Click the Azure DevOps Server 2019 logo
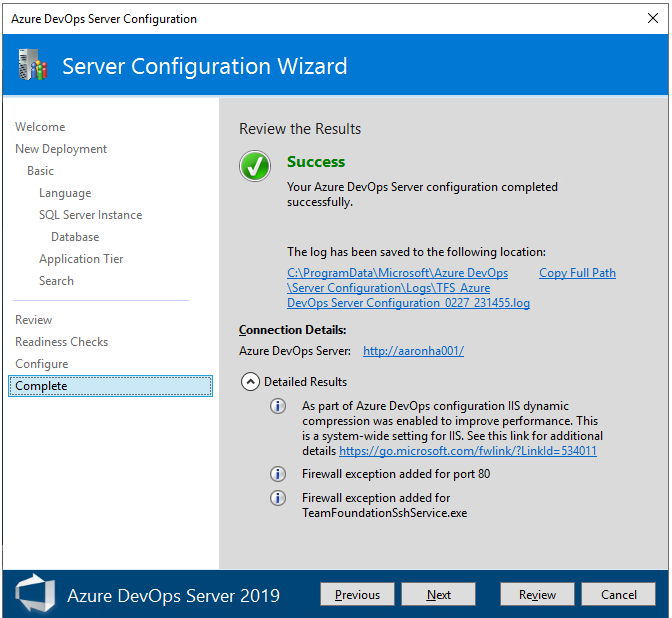 point(35,593)
